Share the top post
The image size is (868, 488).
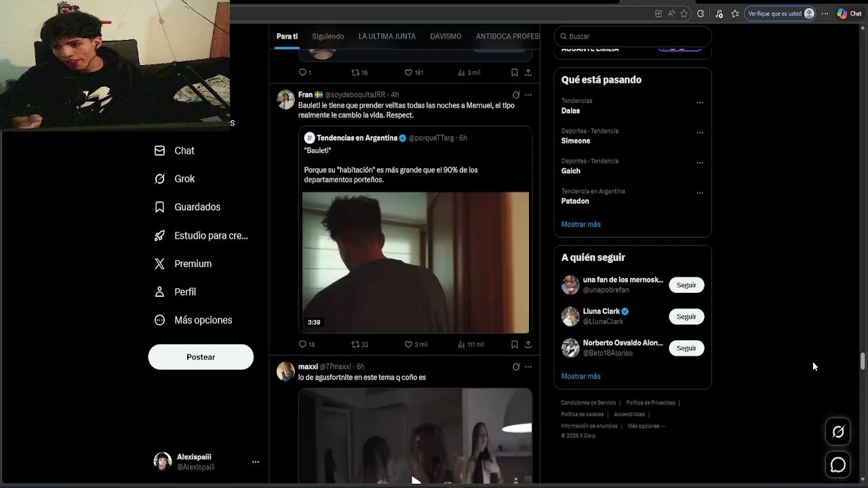528,73
